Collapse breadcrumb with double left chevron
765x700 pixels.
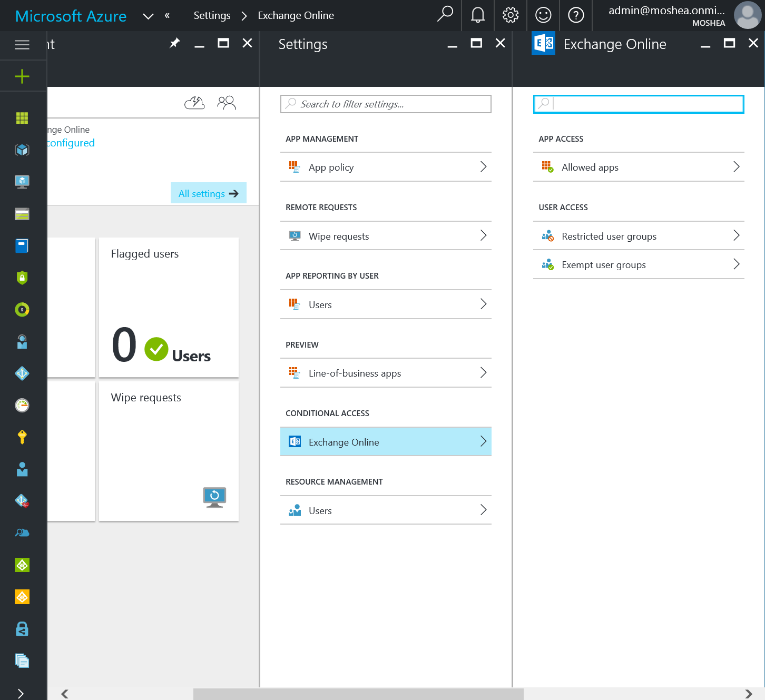pyautogui.click(x=167, y=16)
